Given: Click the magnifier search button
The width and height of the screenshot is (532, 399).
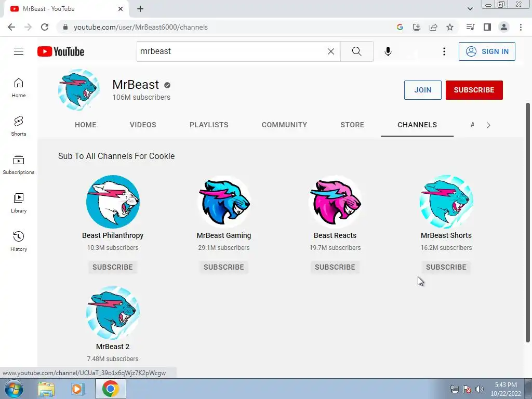Looking at the screenshot, I should 356,51.
